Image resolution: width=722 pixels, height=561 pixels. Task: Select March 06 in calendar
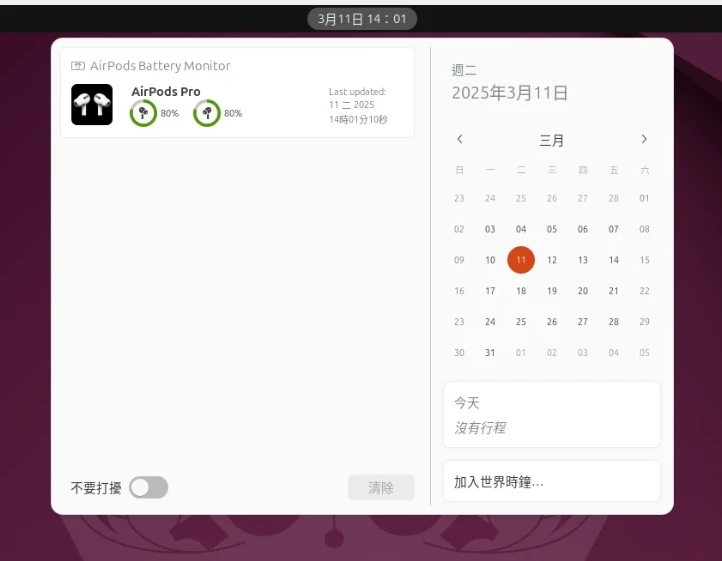click(x=582, y=229)
